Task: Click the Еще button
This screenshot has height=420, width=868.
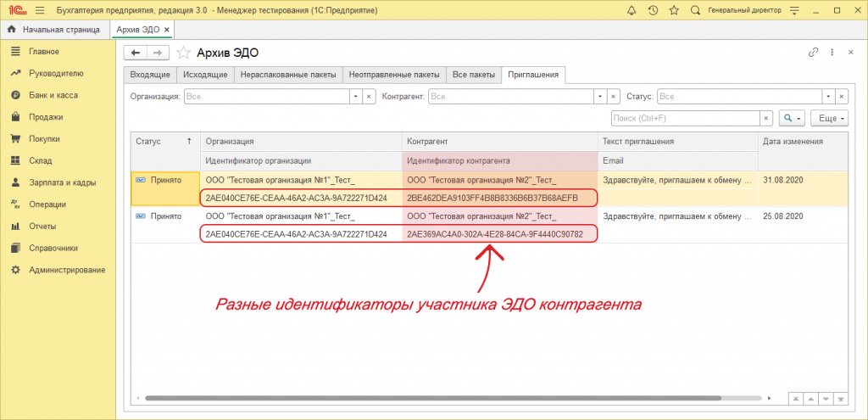Action: (829, 118)
